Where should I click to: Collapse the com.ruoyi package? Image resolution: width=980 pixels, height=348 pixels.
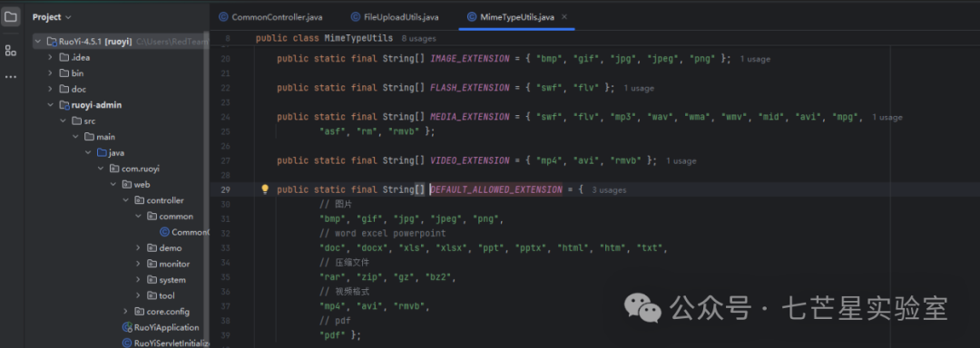pyautogui.click(x=100, y=169)
